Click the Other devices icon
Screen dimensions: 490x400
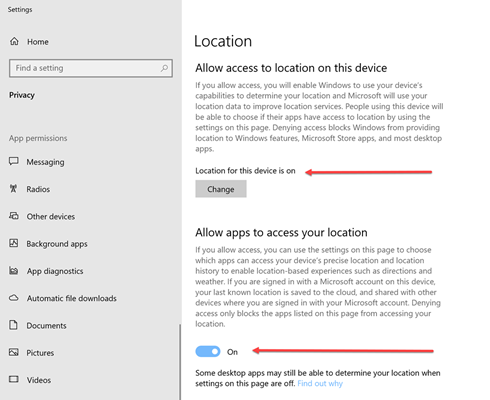(x=14, y=216)
